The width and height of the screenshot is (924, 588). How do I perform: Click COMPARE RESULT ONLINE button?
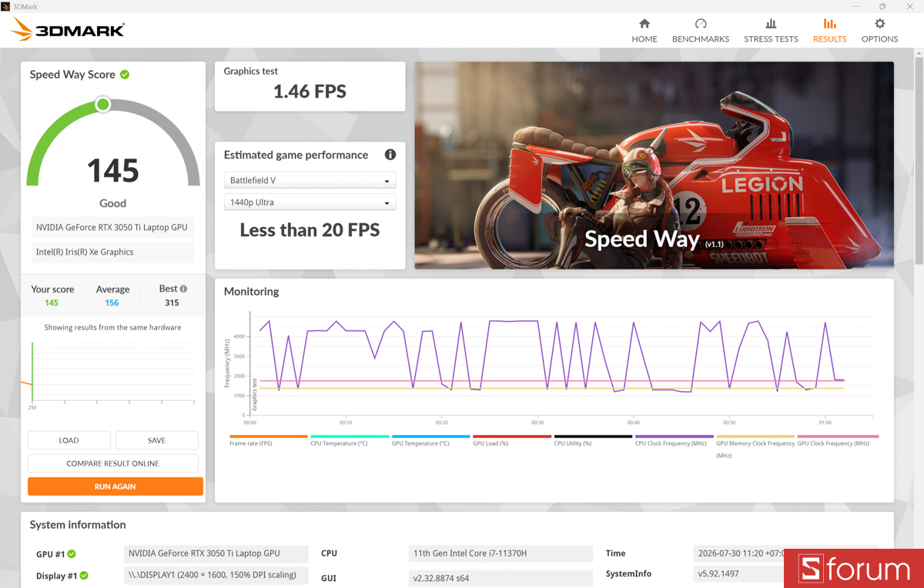tap(113, 463)
